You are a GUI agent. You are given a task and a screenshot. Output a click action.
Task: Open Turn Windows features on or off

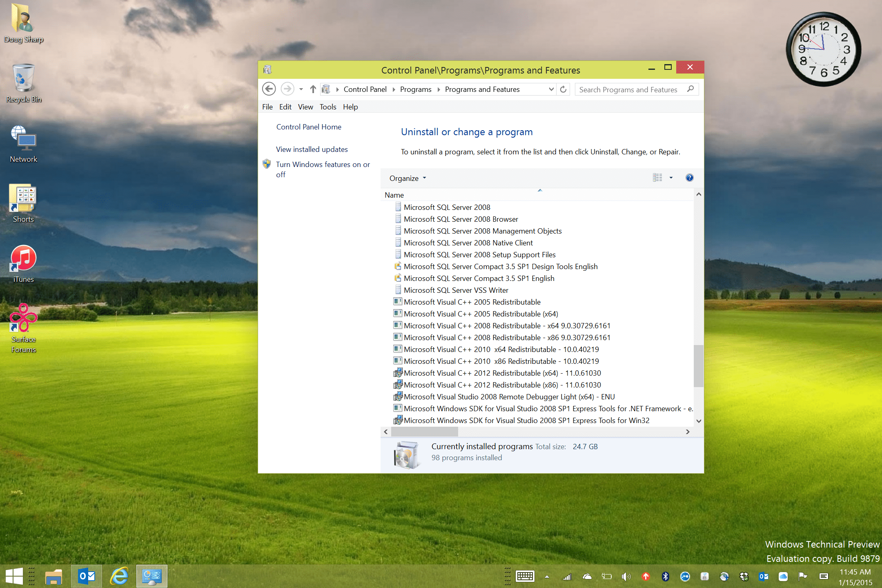coord(323,169)
